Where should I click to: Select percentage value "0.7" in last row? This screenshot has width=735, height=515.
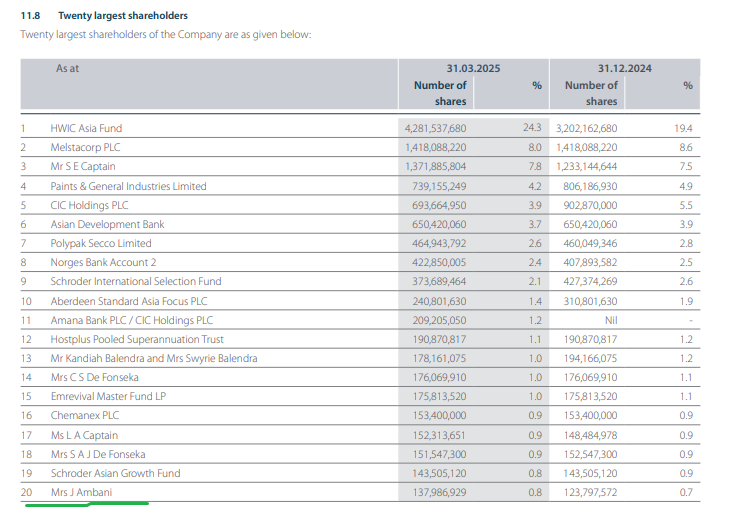[x=686, y=493]
